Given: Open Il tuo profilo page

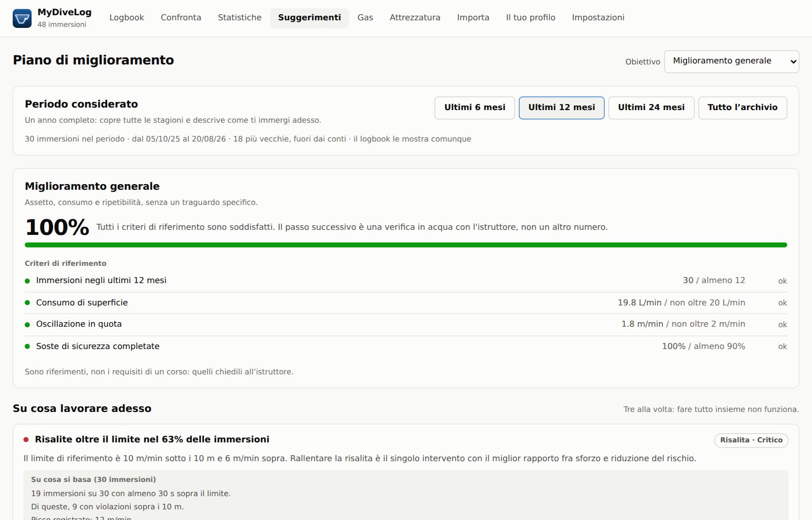Looking at the screenshot, I should (531, 18).
